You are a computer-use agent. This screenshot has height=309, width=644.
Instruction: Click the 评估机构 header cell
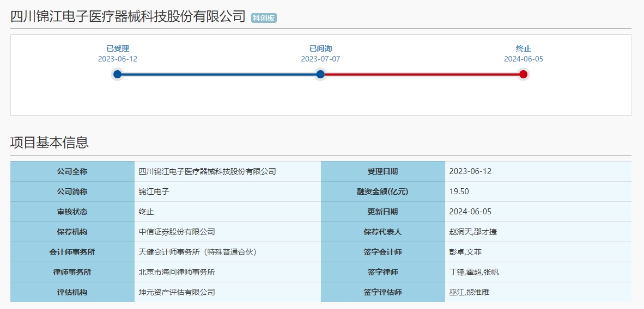pos(72,292)
